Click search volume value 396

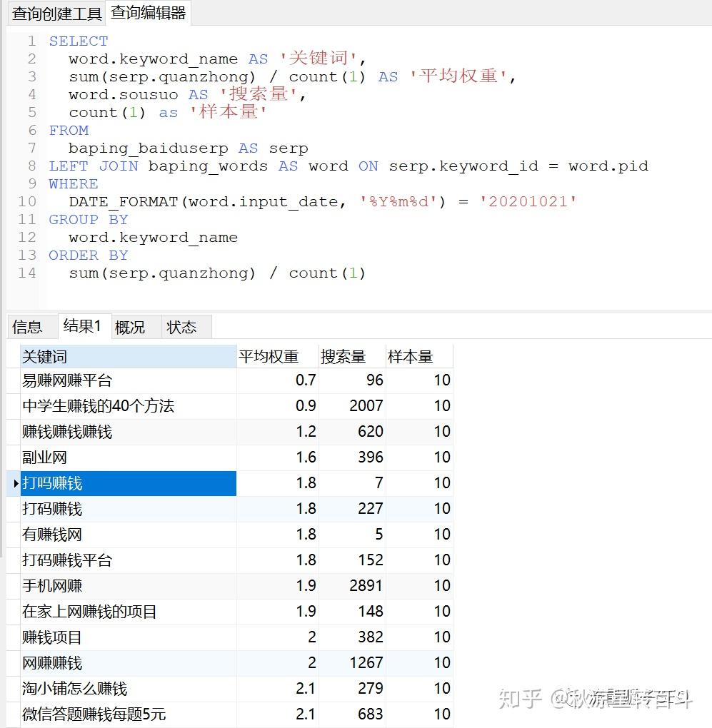[352, 457]
